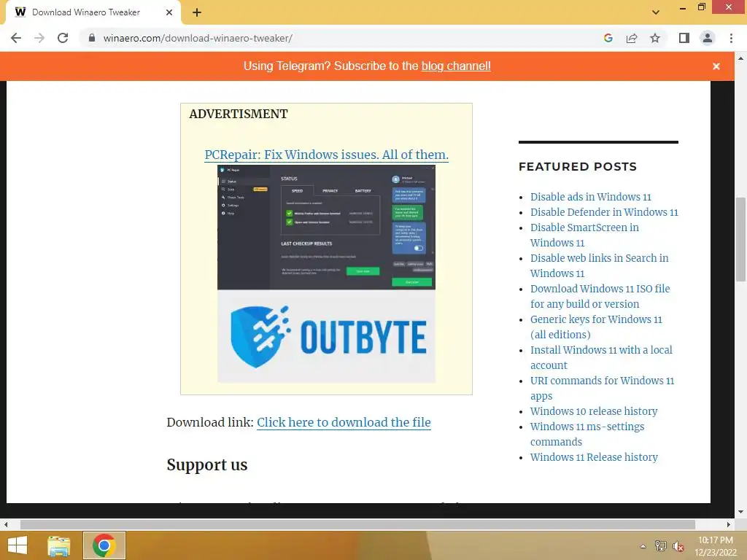Open URI commands for Windows 11 apps
The image size is (747, 560).
tap(602, 388)
